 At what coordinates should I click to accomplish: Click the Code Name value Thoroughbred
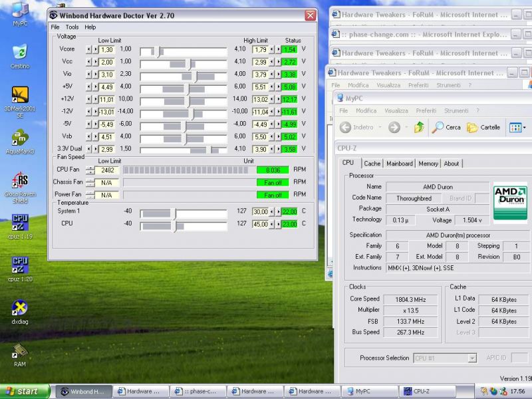(x=414, y=198)
